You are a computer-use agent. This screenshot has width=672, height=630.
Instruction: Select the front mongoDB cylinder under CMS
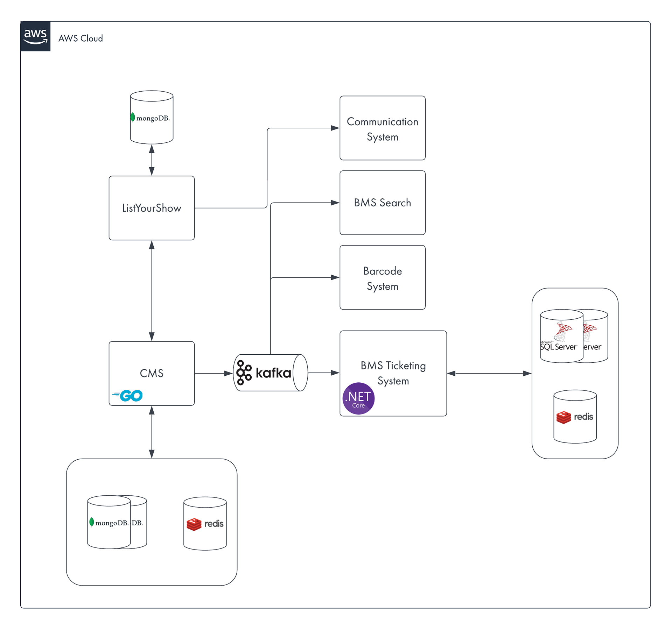coord(109,522)
